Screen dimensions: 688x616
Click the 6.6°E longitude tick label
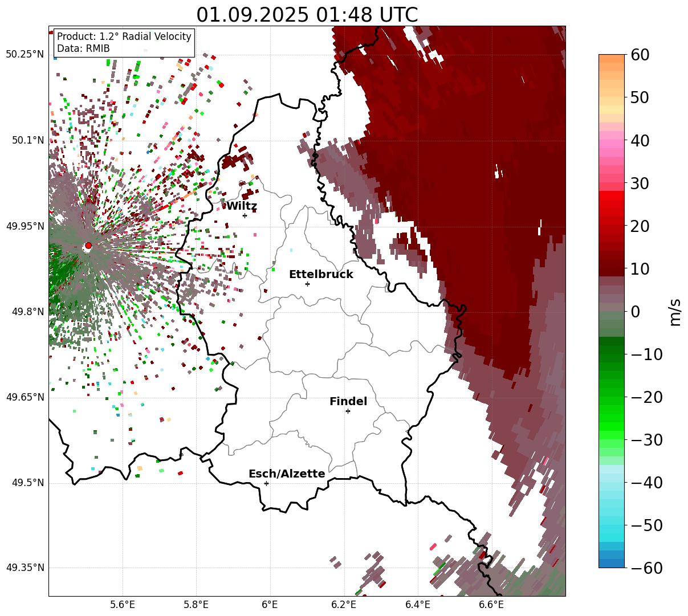tap(491, 605)
